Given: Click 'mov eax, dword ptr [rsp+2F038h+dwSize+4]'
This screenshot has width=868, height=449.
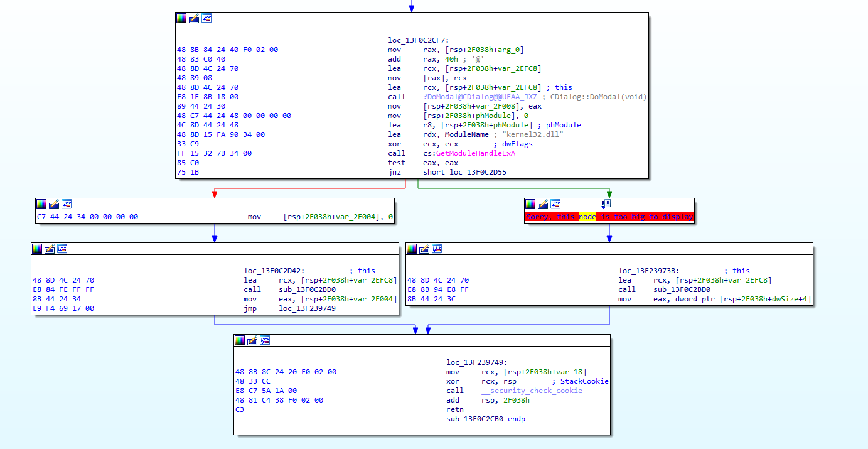Looking at the screenshot, I should pos(715,299).
